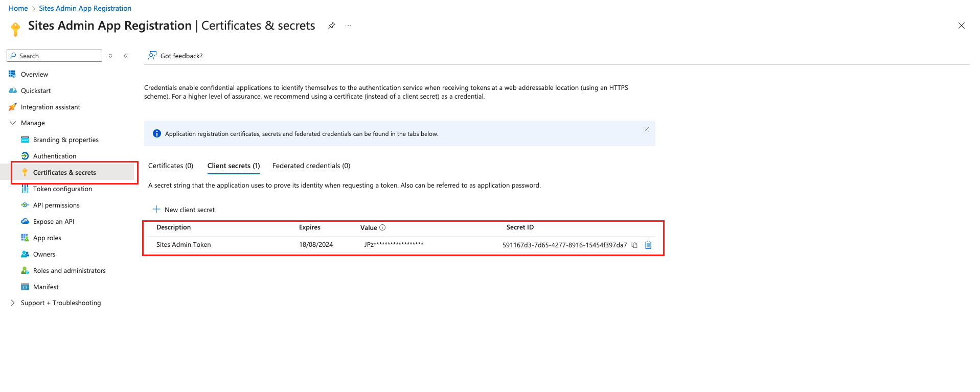Open Authentication settings page
The width and height of the screenshot is (980, 392).
55,156
